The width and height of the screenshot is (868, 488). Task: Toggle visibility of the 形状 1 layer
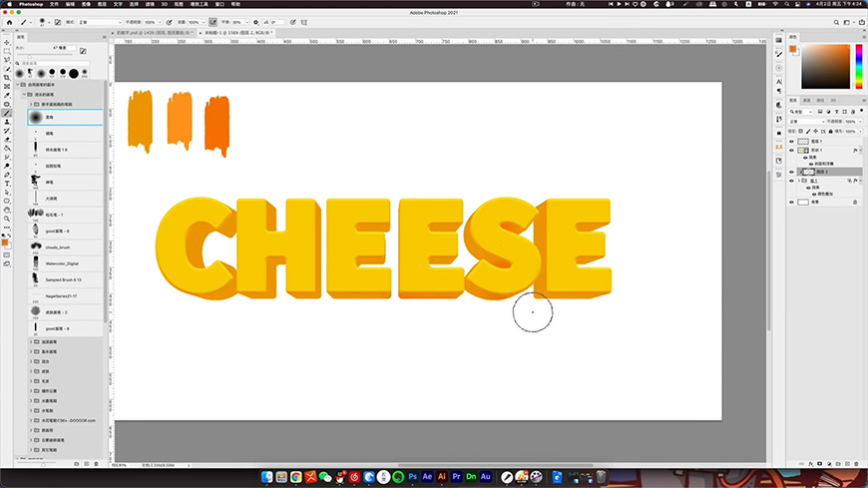791,151
